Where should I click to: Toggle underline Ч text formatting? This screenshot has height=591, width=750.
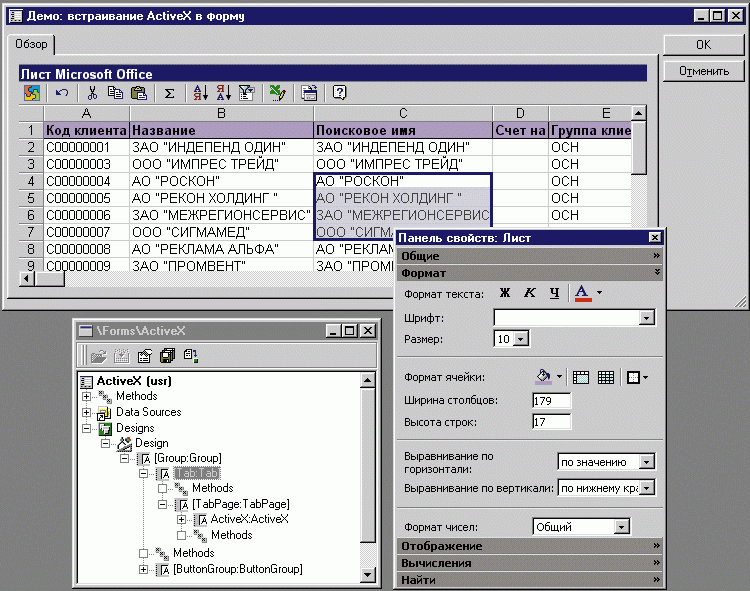point(554,293)
